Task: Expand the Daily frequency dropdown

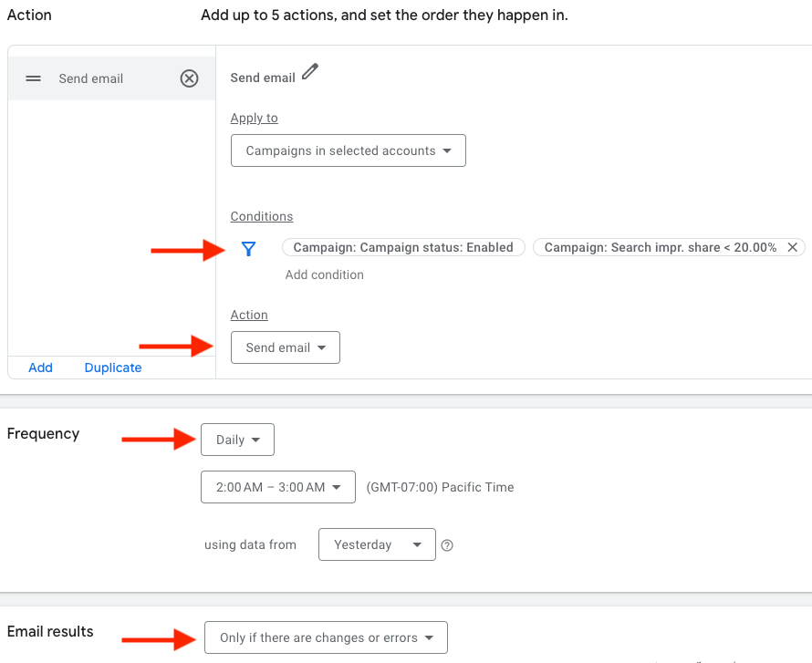Action: click(x=237, y=440)
